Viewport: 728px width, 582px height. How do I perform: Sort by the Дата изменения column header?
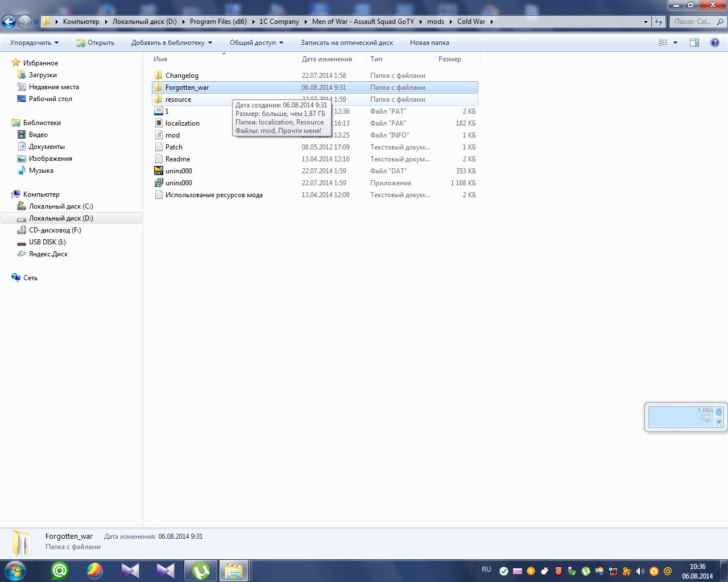[x=333, y=59]
